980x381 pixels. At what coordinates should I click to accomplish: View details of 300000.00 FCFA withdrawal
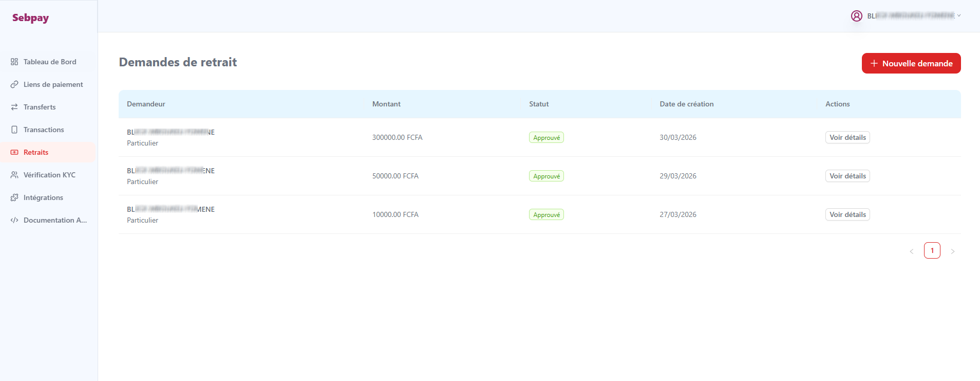coord(847,137)
